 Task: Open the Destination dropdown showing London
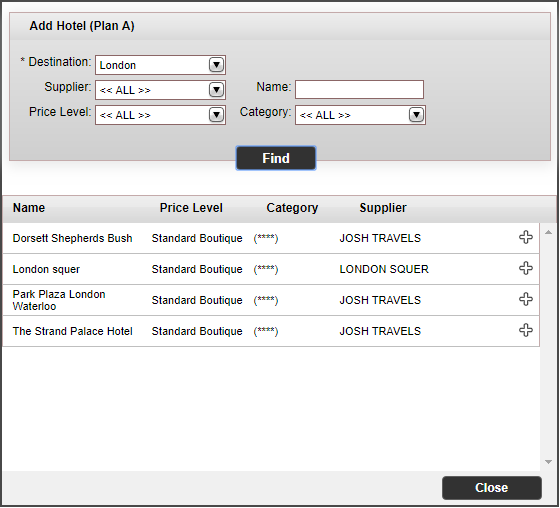tap(160, 65)
